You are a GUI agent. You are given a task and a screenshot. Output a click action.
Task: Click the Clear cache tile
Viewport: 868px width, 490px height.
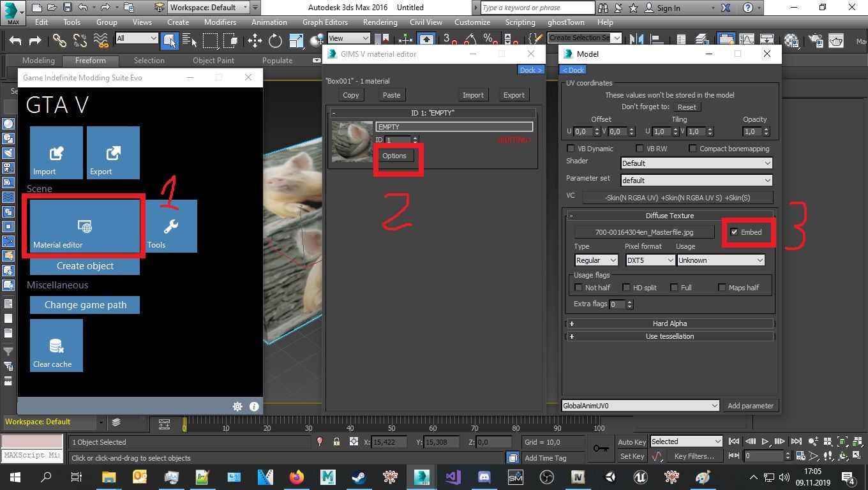[x=56, y=345]
